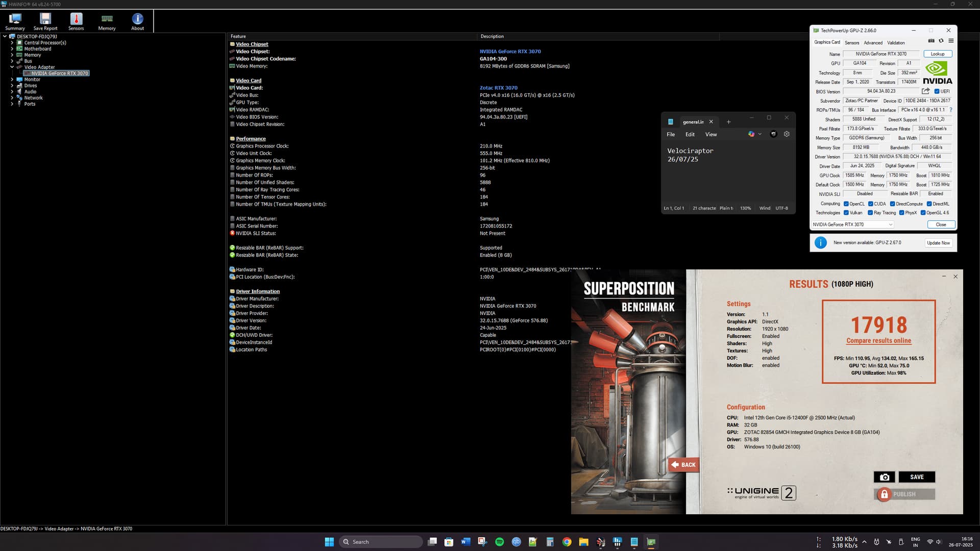Click the Notepad account avatar icon
The width and height of the screenshot is (980, 551).
click(x=773, y=134)
